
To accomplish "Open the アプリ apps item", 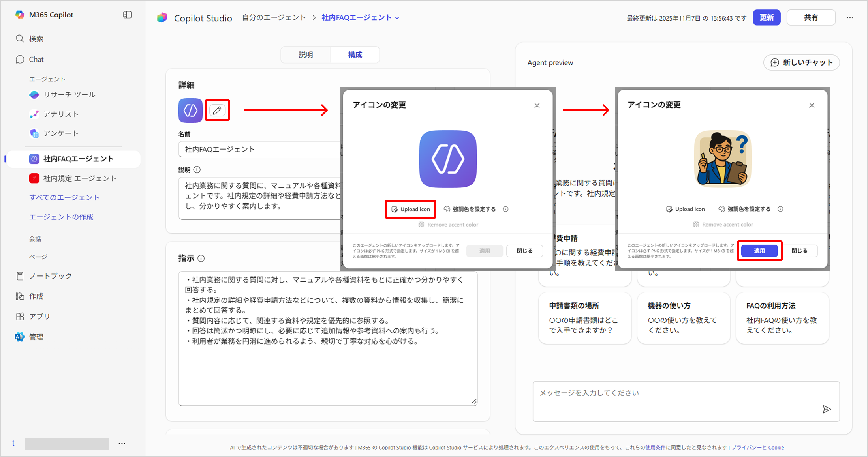I will (x=39, y=317).
